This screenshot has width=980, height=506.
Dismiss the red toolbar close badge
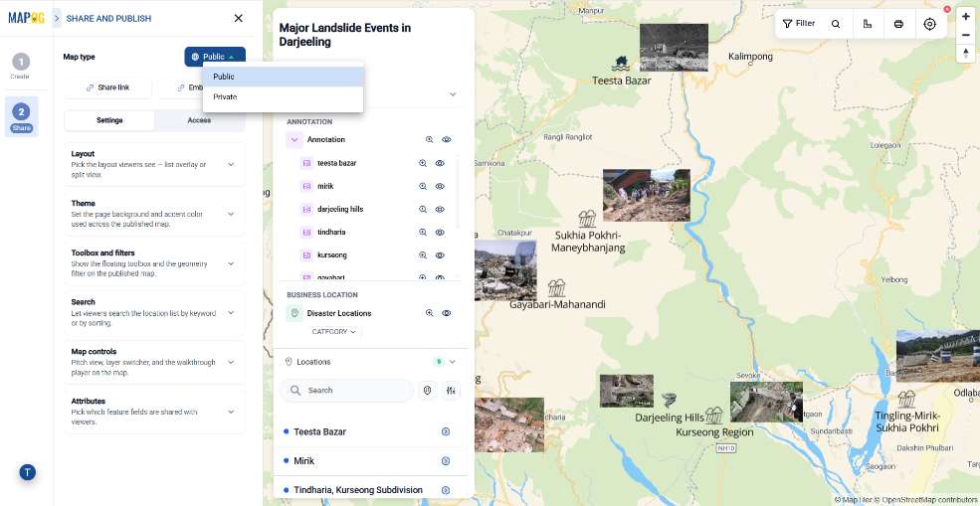(x=947, y=9)
